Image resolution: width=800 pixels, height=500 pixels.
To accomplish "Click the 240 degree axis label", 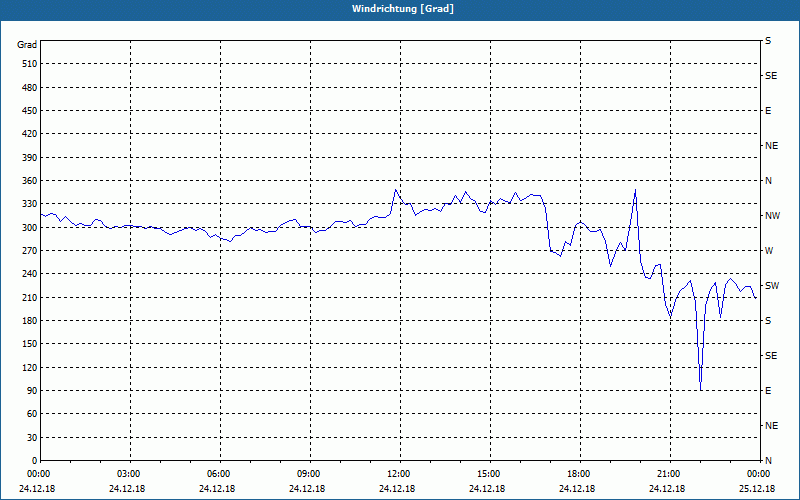I will [30, 274].
